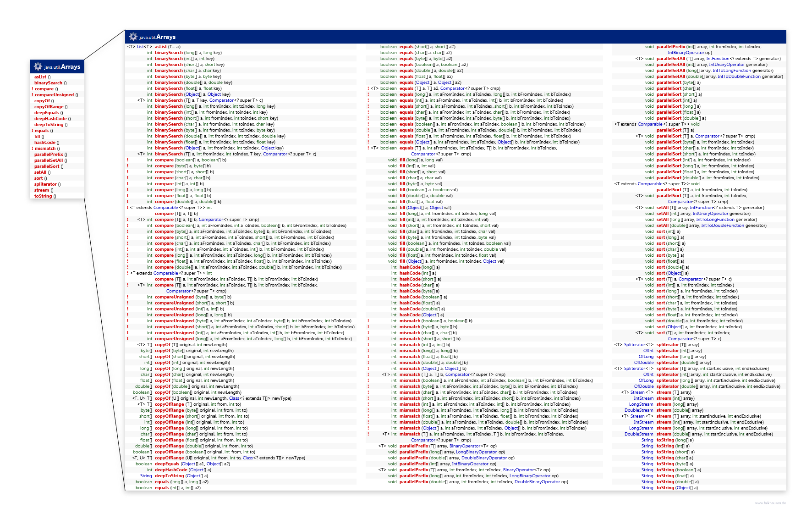Click toString () in the small panel
The height and width of the screenshot is (524, 812).
[x=45, y=196]
